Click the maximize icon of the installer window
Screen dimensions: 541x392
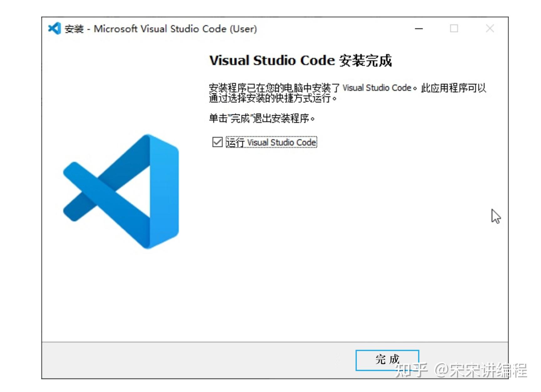click(x=454, y=28)
